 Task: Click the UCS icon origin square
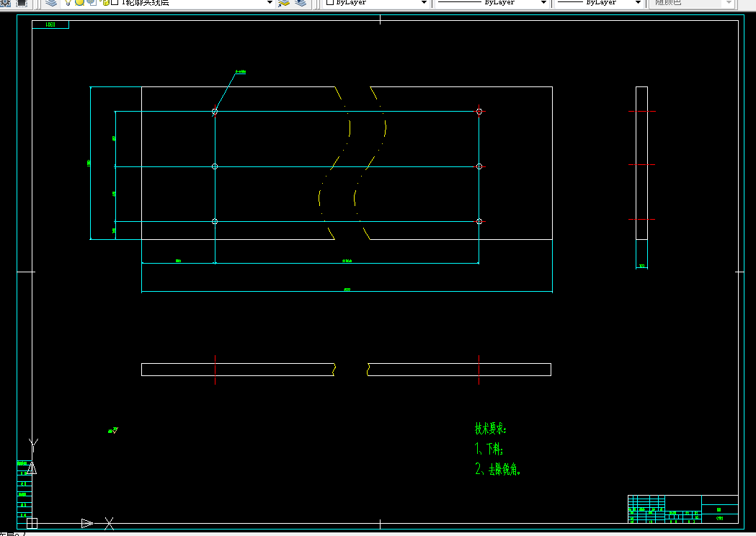(x=32, y=523)
